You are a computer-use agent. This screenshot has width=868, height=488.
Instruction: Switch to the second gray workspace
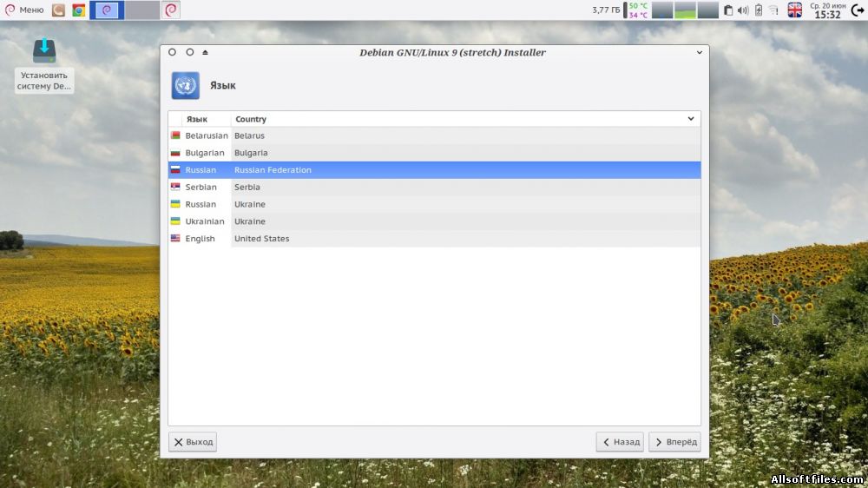click(x=142, y=10)
